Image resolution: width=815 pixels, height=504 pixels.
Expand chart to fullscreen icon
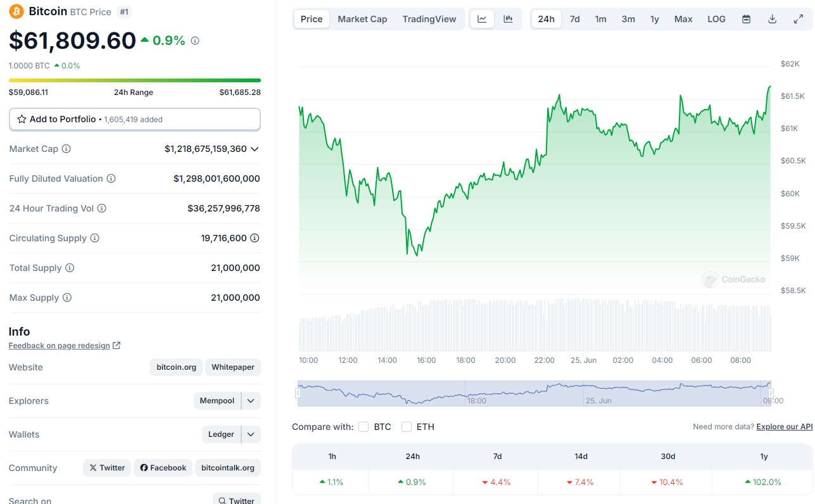point(799,19)
